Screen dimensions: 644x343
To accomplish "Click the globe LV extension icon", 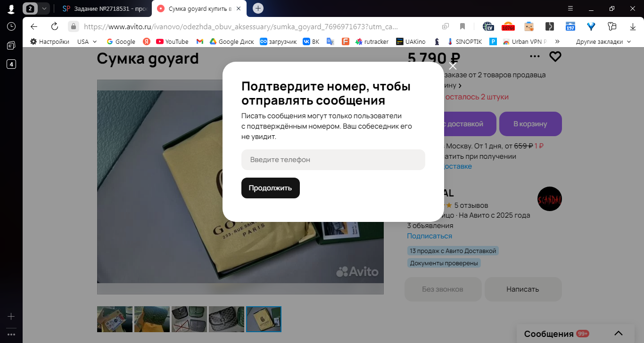I will coord(487,26).
